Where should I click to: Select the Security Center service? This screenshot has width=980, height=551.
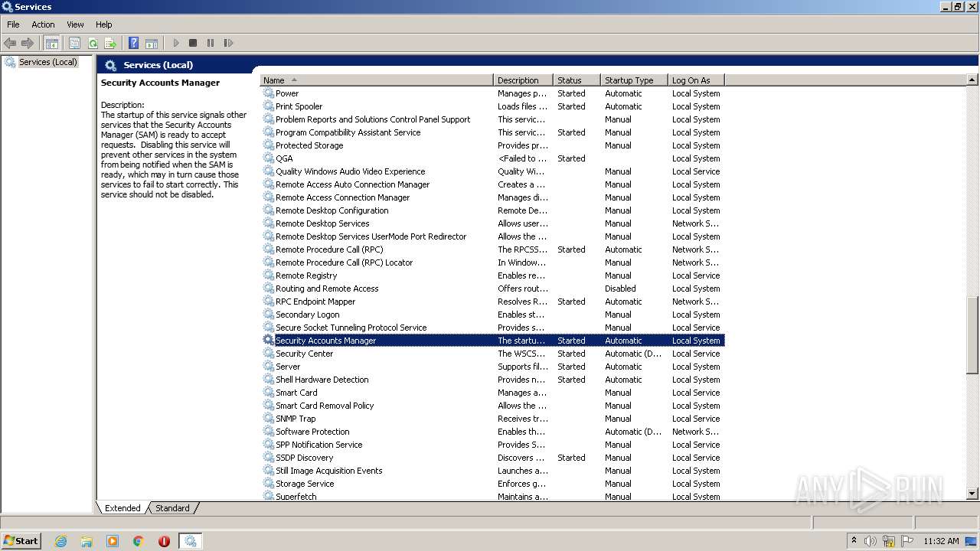click(x=492, y=354)
